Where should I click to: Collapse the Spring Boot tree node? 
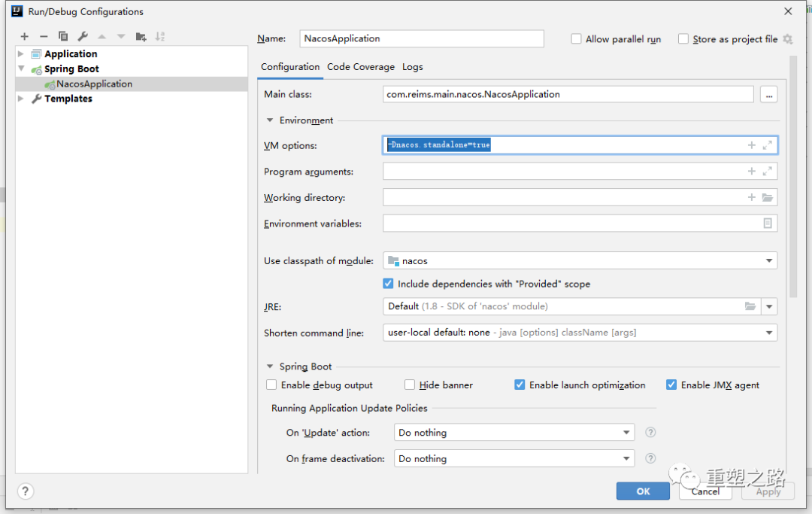pos(21,68)
